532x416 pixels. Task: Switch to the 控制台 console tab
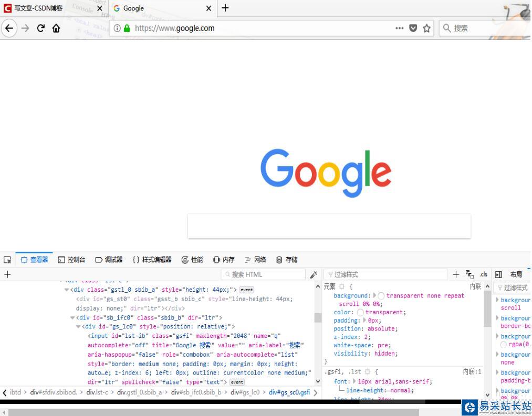coord(71,260)
